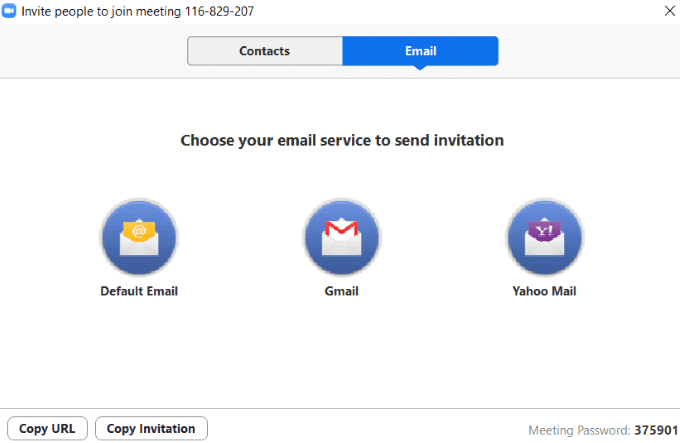The image size is (680, 443).
Task: Select the Email tab
Action: (x=420, y=51)
